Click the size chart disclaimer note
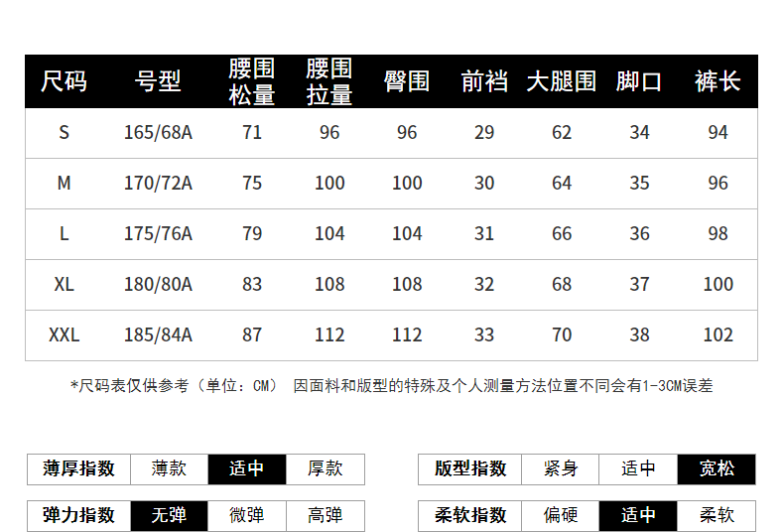Viewport: 784px width, 532px height. coord(391,386)
